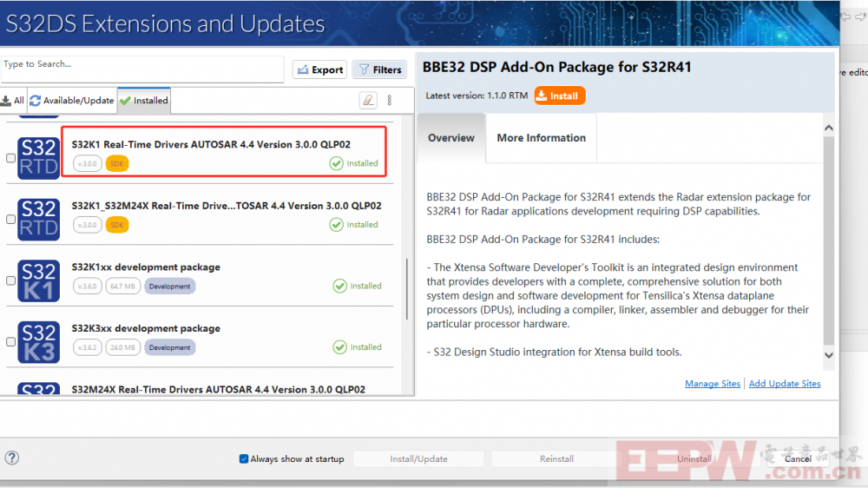The image size is (868, 488).
Task: Click the description scrollbar down arrow
Action: [829, 355]
